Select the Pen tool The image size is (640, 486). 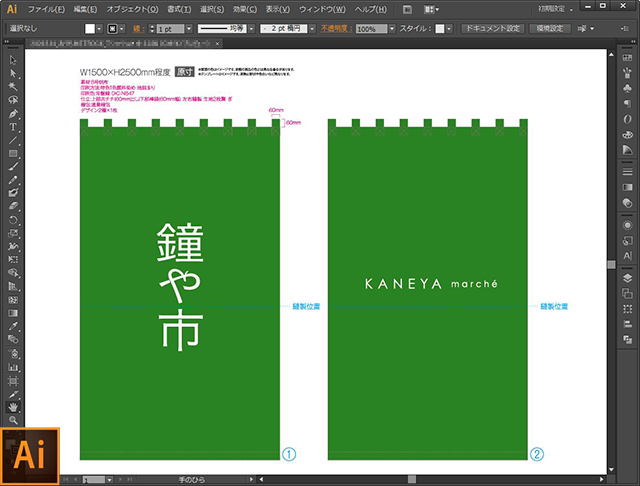click(x=14, y=113)
